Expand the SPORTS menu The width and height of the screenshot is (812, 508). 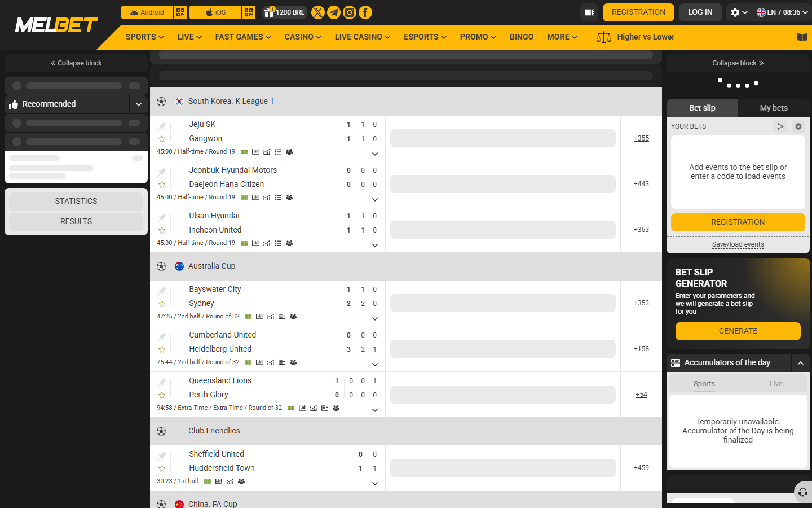[145, 37]
